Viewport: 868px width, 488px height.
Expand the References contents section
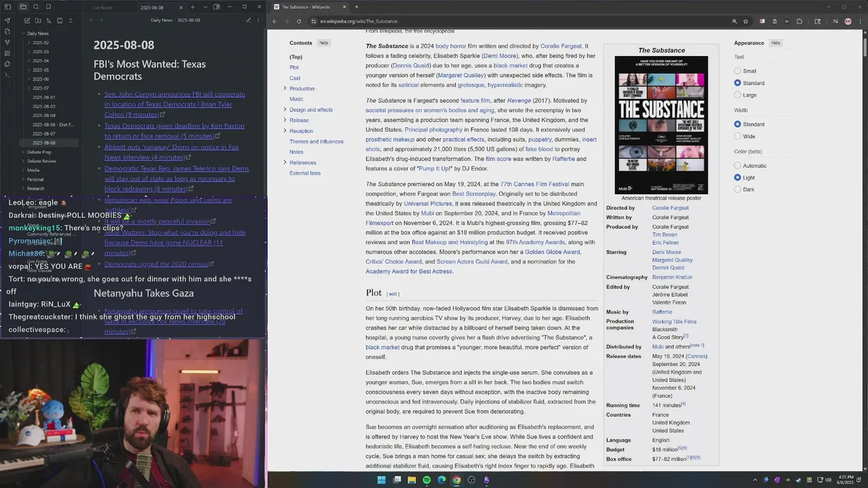tap(285, 162)
